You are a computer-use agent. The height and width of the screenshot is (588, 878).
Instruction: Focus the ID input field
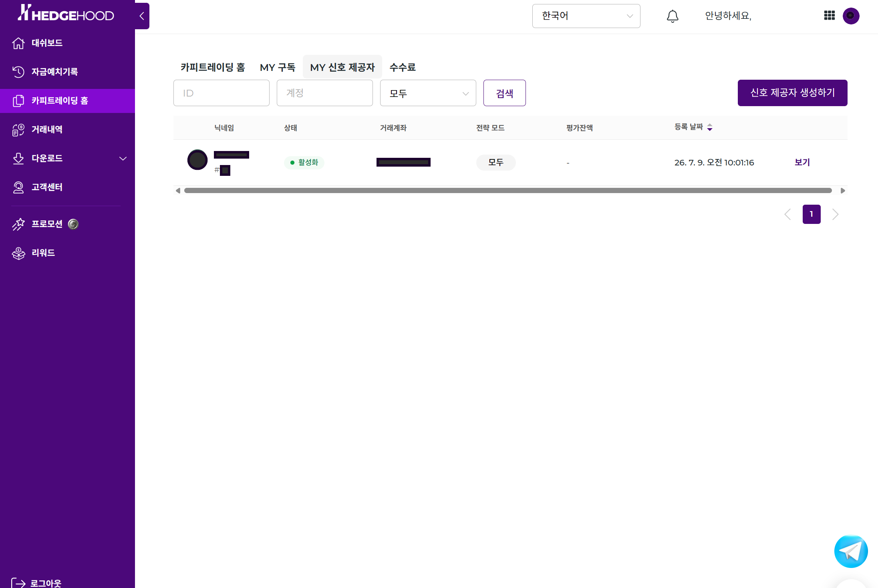pos(221,93)
